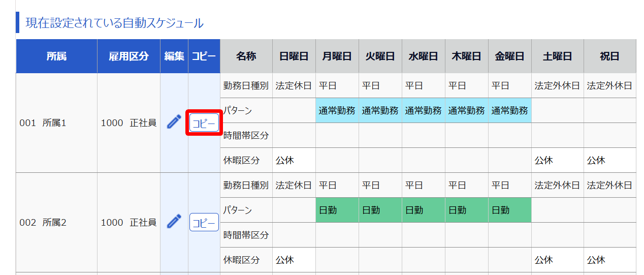644x275 pixels.
Task: Click the 火曜日 column header
Action: pyautogui.click(x=380, y=56)
